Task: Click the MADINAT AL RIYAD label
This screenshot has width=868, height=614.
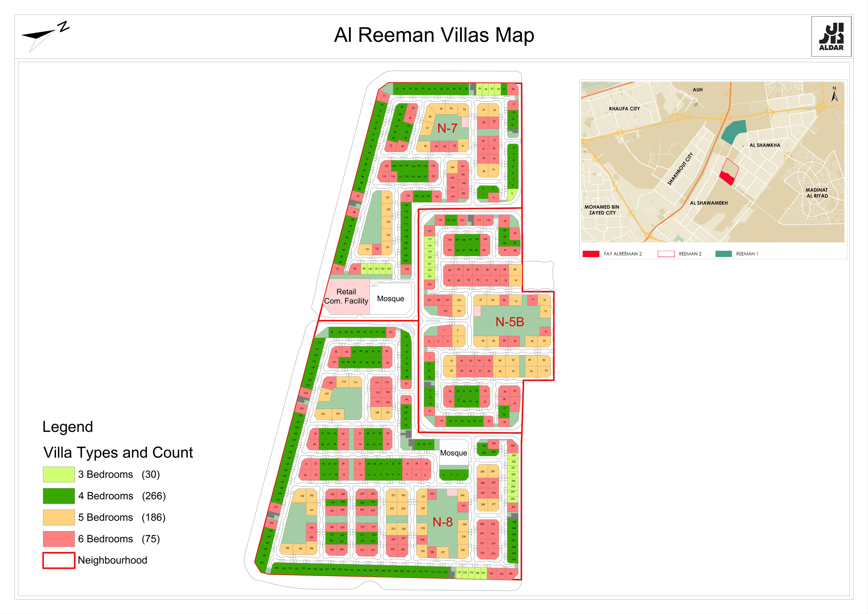Action: [817, 193]
